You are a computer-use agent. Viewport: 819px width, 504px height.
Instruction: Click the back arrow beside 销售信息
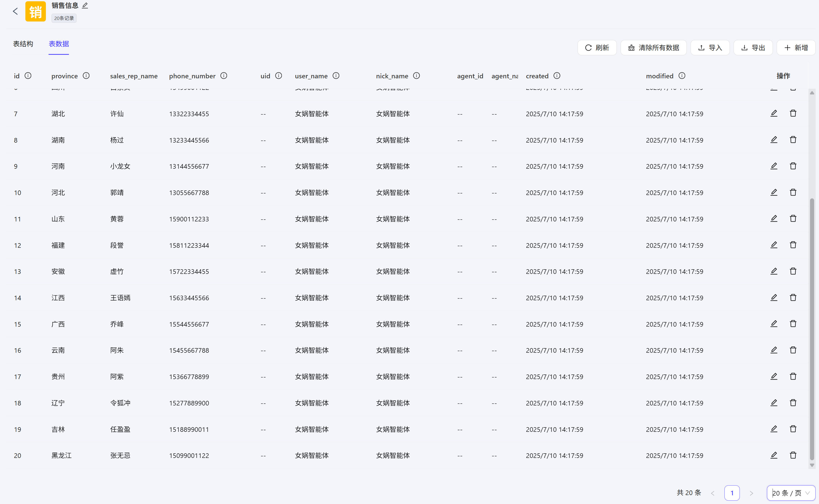click(15, 11)
